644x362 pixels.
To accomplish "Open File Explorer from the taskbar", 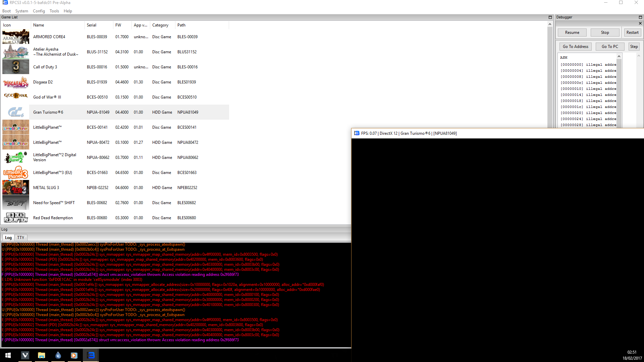I will (x=41, y=355).
